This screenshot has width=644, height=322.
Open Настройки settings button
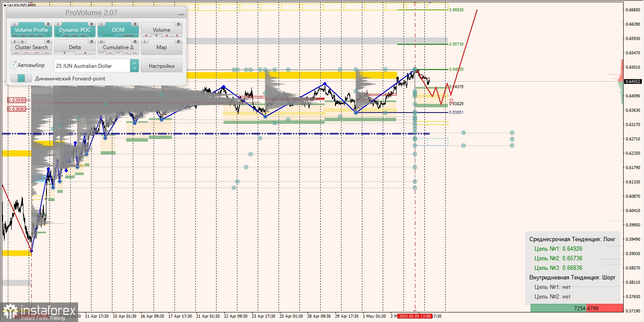[x=161, y=66]
